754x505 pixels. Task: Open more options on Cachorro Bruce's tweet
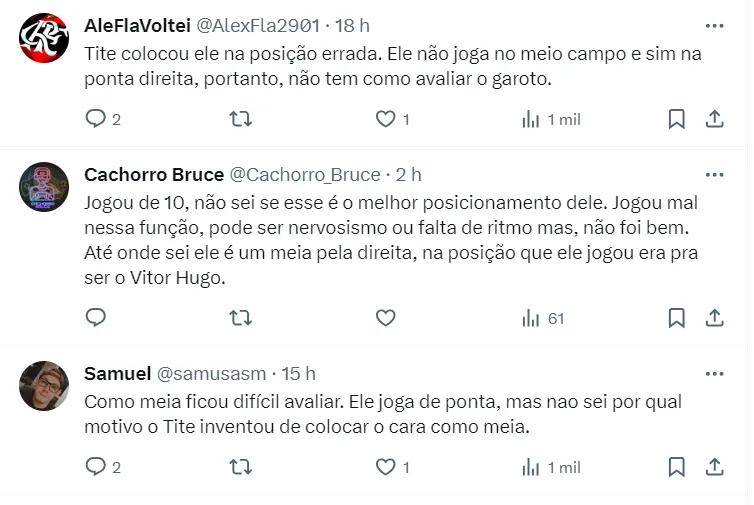714,174
